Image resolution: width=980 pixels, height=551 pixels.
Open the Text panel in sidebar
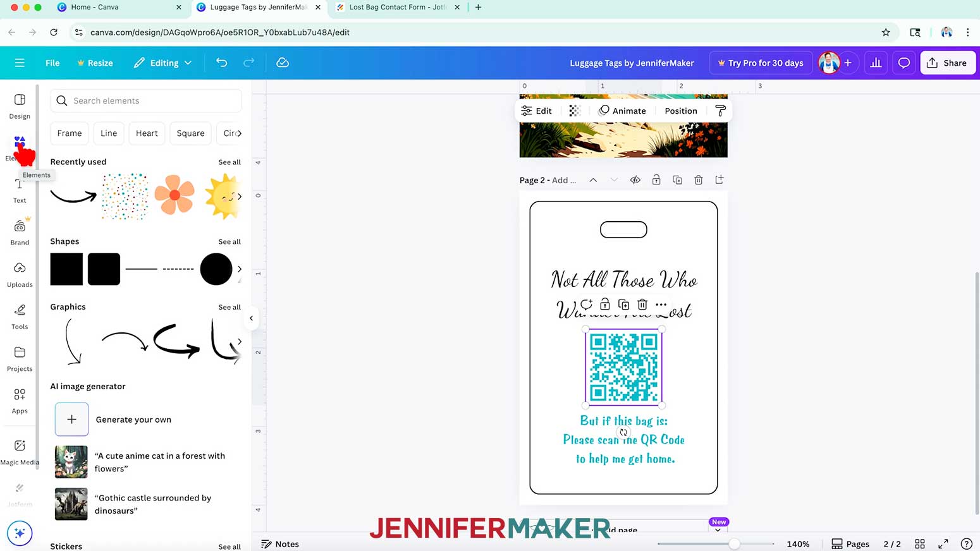coord(20,190)
